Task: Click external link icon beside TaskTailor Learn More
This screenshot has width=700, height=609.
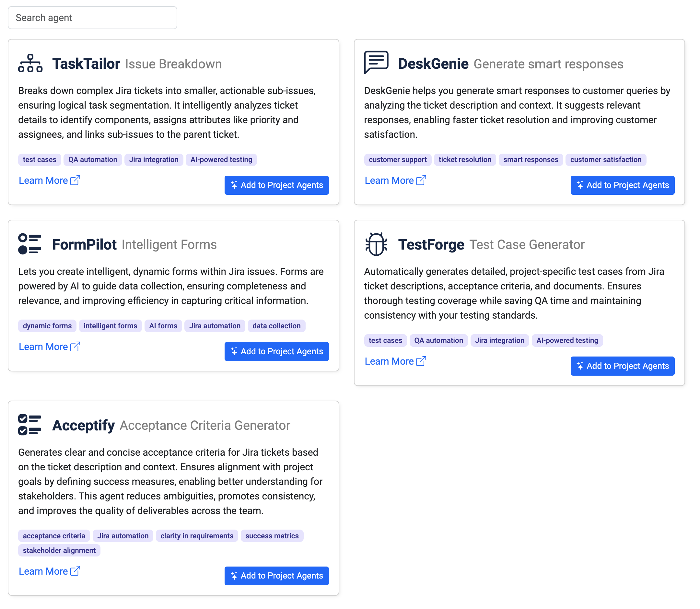Action: (x=75, y=180)
